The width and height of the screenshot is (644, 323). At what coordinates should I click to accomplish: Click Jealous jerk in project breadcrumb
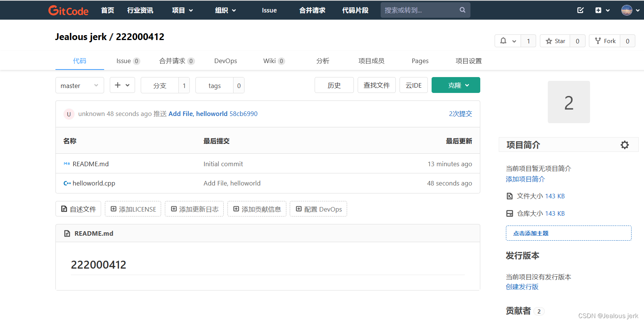pos(81,37)
